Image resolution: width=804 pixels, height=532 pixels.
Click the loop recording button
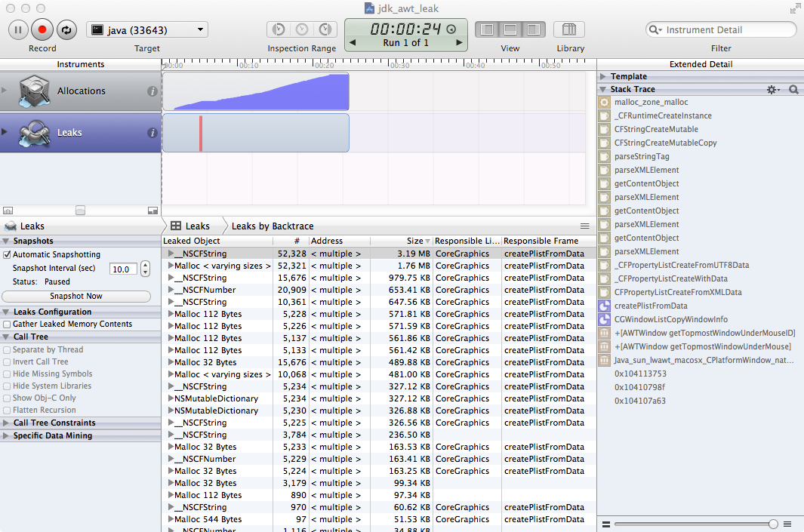click(x=66, y=30)
